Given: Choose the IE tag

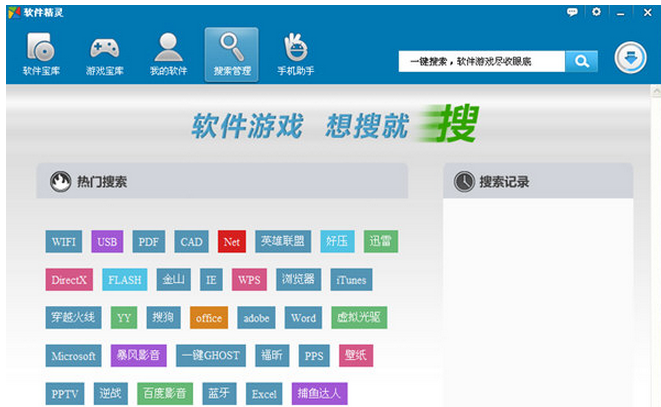Looking at the screenshot, I should tap(211, 280).
